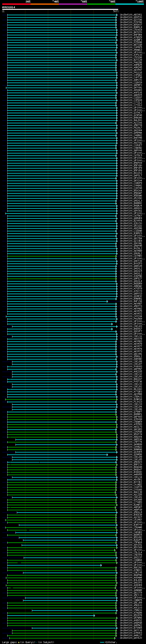Open hit UniRef100_B6K247
Image resolution: width=146 pixels, height=644 pixels.
coord(131,379)
